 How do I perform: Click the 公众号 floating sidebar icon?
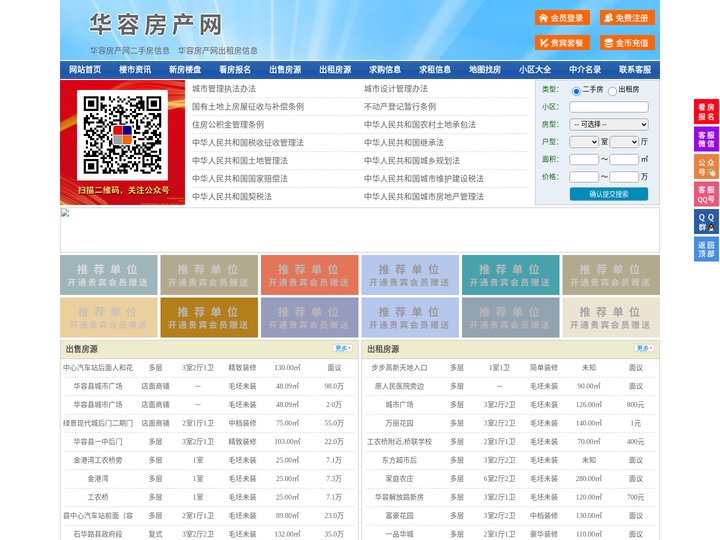click(706, 167)
